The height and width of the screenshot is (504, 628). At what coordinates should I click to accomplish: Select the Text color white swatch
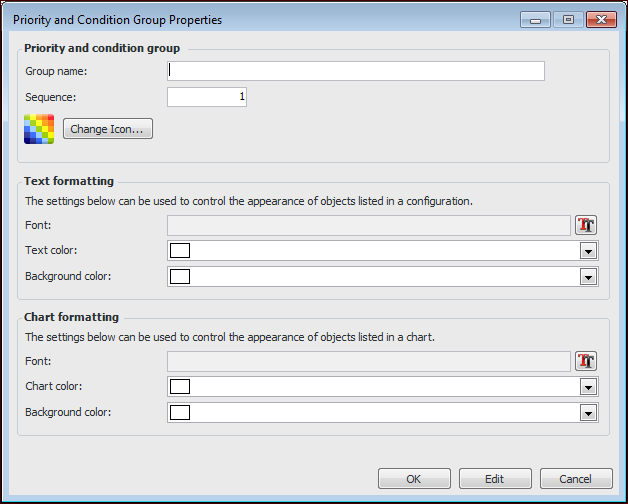click(180, 250)
